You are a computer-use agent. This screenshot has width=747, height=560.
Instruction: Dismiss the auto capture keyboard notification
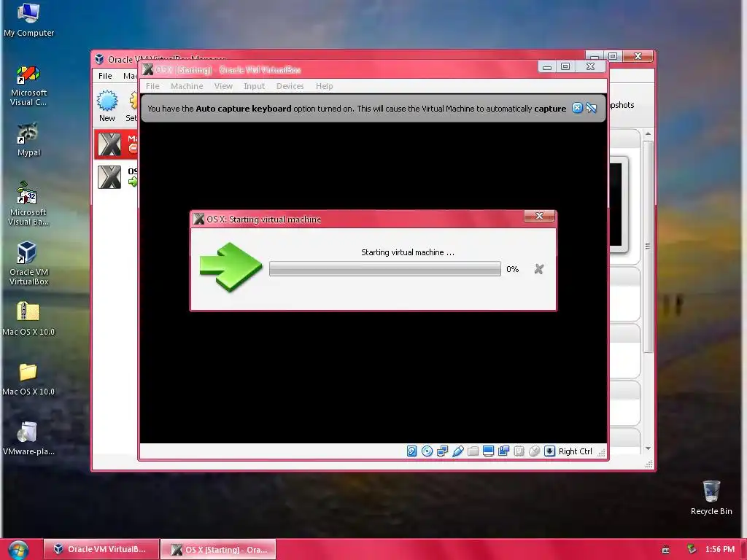577,108
